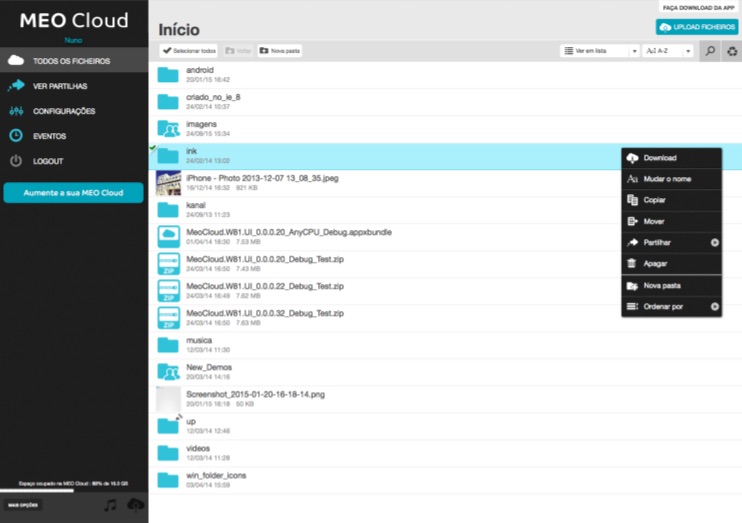The image size is (742, 523).
Task: Open the Ver em lista view dropdown
Action: coord(600,51)
